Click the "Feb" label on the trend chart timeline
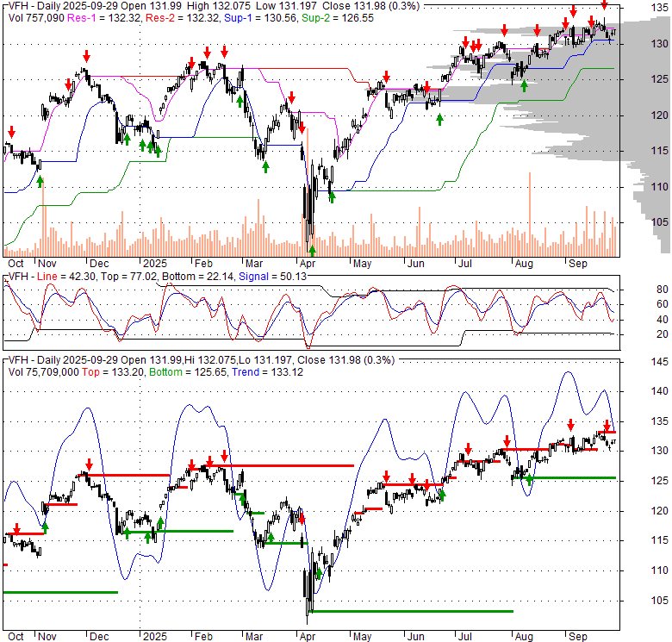672x642 pixels. (x=203, y=637)
